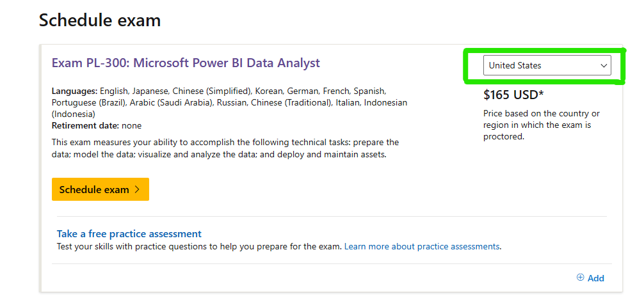
Task: Follow Learn more about practice assessments link
Action: coord(422,247)
